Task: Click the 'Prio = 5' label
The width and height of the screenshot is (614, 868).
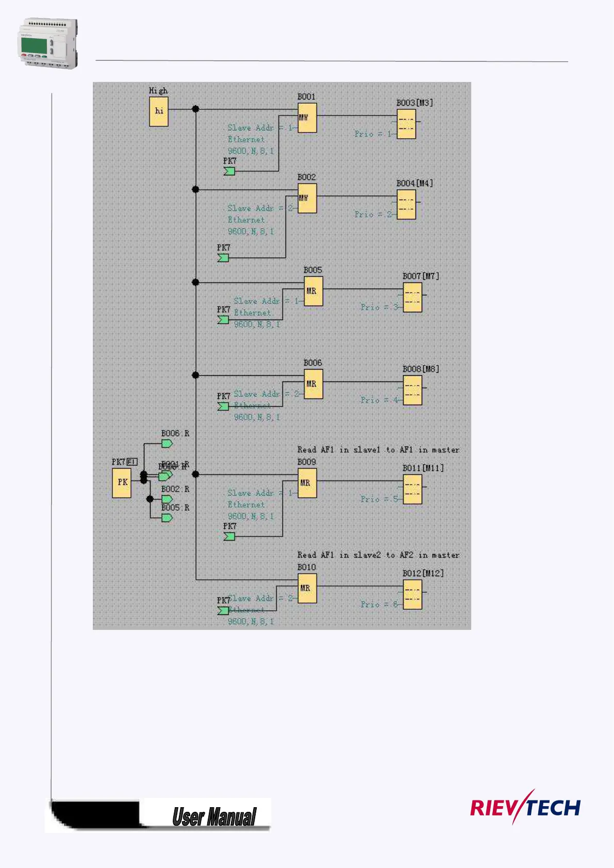Action: click(379, 499)
